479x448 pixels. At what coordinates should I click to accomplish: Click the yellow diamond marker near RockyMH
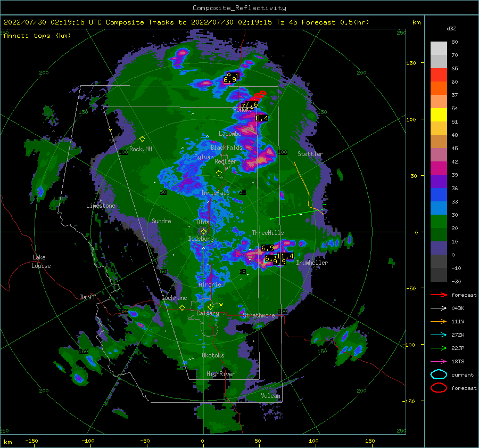click(142, 139)
